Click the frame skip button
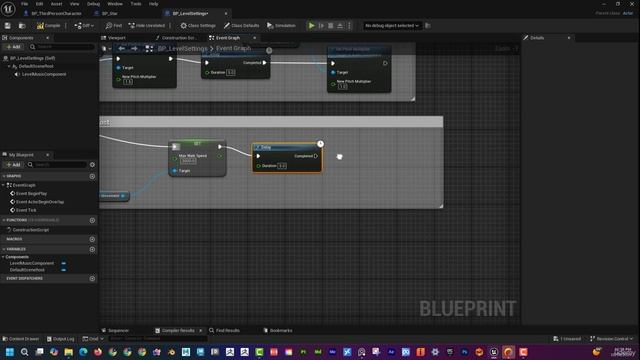Screen dimensions: 640x360 [x=321, y=26]
